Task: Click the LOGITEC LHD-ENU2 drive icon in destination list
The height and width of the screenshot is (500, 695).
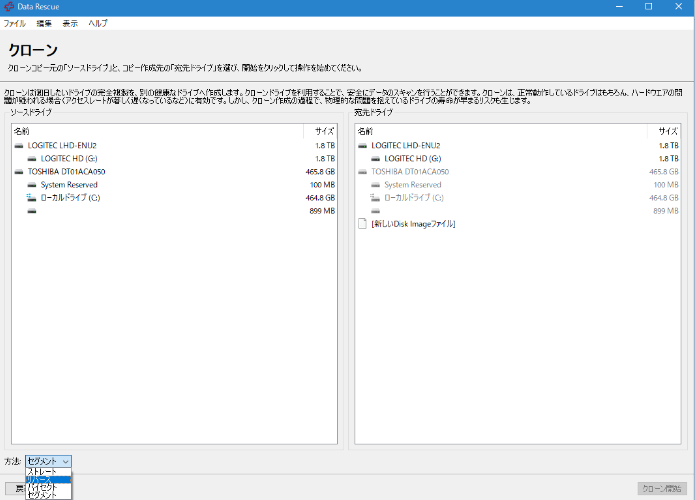Action: pos(364,145)
